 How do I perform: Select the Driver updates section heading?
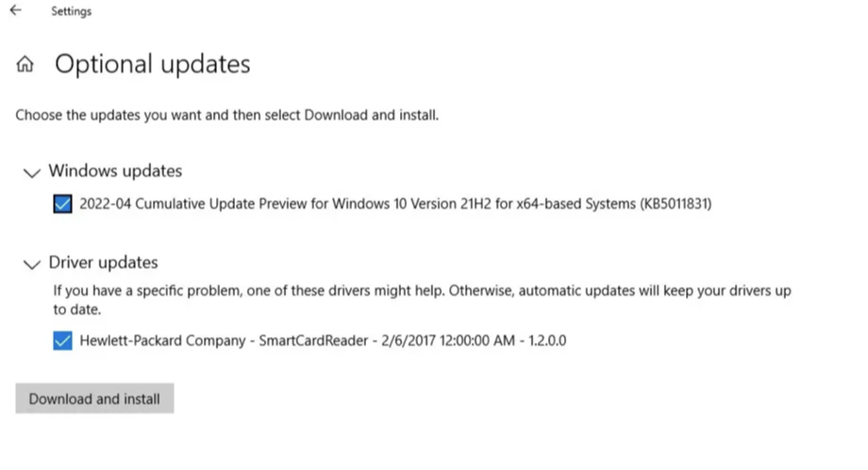[103, 261]
